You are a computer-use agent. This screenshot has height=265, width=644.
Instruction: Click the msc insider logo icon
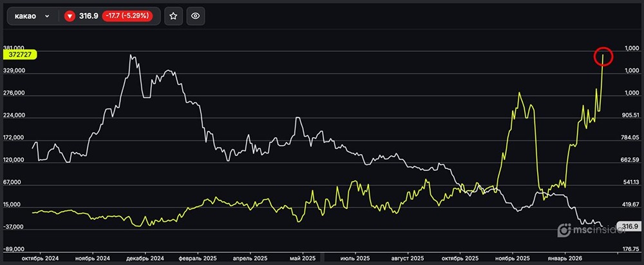click(563, 230)
